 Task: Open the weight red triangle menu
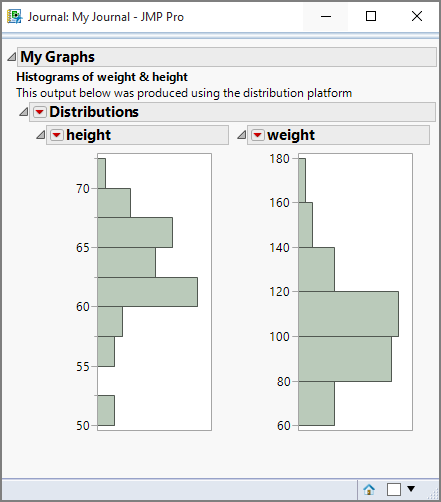pos(257,135)
